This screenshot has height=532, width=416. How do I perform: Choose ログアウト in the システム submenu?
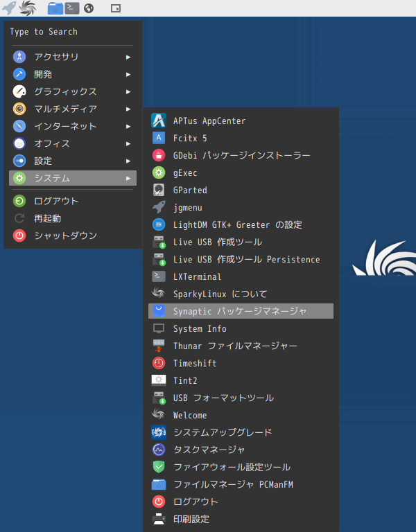(241, 502)
